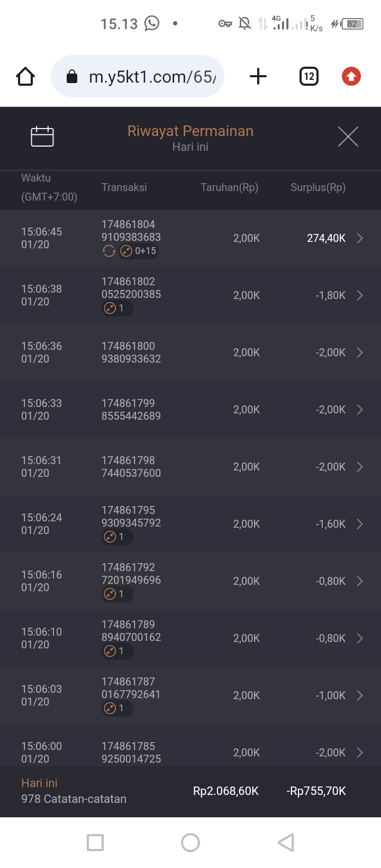381x868 pixels.
Task: Tap the free spin icon on 15:06:45 row
Action: click(x=109, y=251)
